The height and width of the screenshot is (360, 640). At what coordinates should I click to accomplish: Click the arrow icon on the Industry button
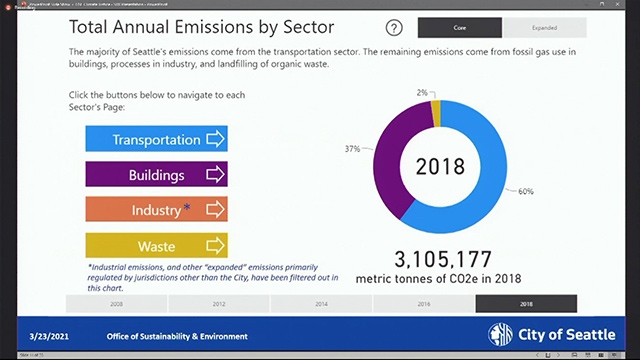215,209
